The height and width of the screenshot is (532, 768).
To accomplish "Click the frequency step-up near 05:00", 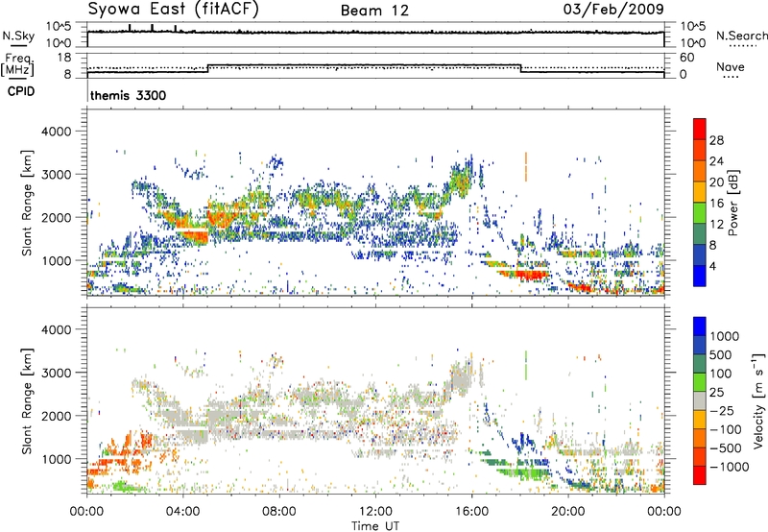I will pyautogui.click(x=208, y=68).
